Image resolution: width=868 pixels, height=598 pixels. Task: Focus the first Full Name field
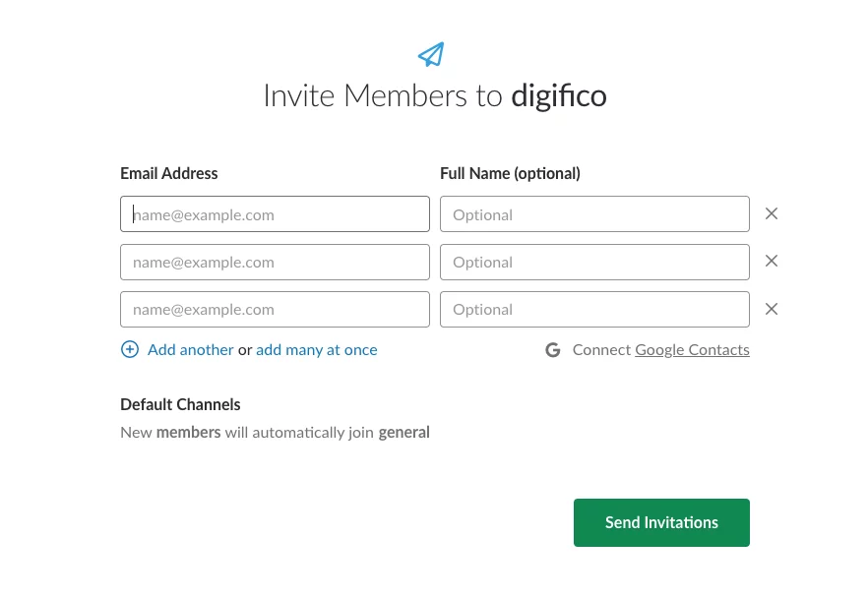point(594,214)
